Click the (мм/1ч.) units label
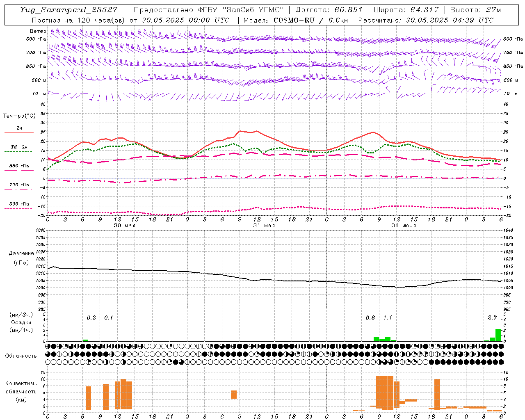Screen dimensions: 525x420 click(21, 330)
